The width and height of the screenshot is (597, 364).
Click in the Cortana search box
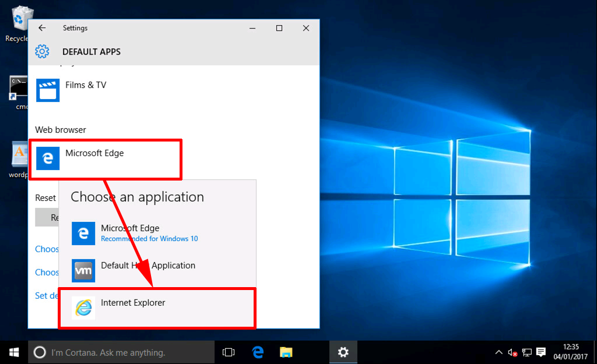[121, 352]
